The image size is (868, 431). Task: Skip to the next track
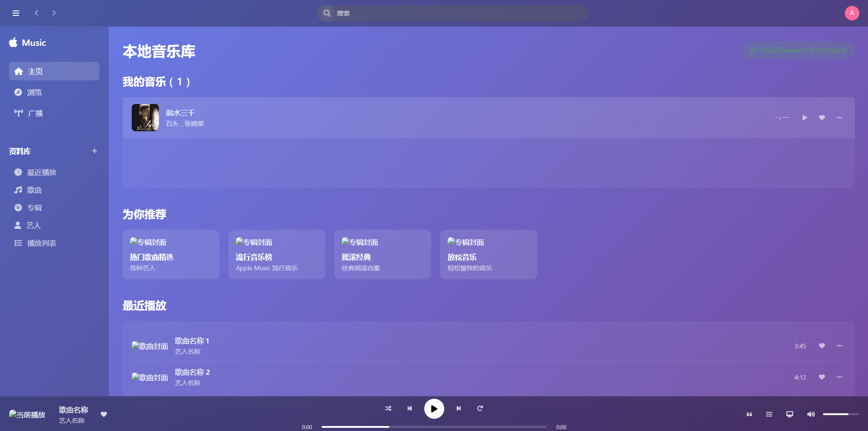pyautogui.click(x=459, y=408)
